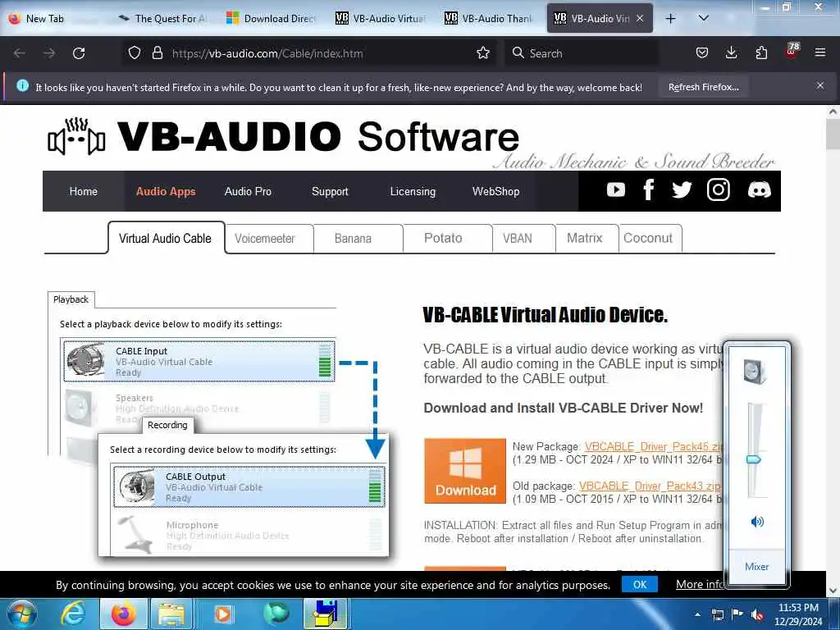Download the VBCABLE_Driver_Pack45 zip link
The image size is (840, 630).
tap(652, 446)
